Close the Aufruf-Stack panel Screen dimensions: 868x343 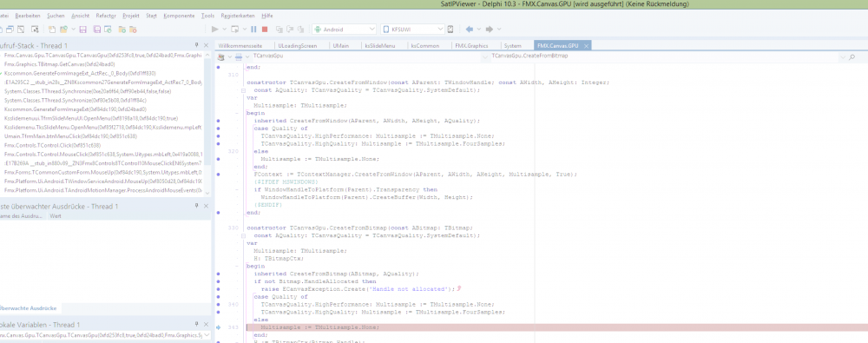(x=206, y=45)
